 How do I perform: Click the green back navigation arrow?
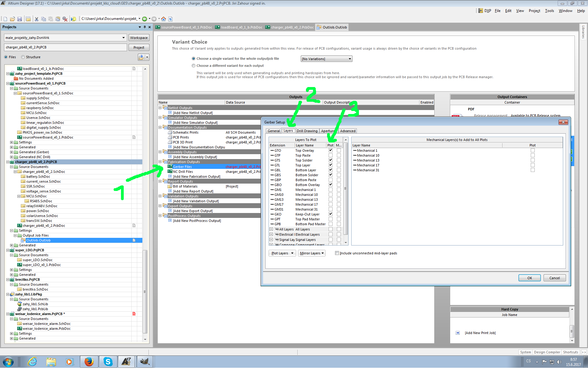point(145,19)
